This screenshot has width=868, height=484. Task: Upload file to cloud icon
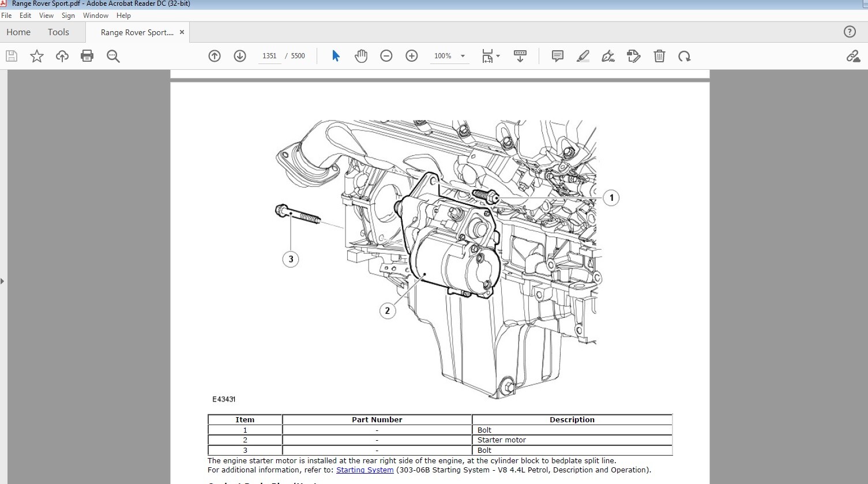point(62,56)
